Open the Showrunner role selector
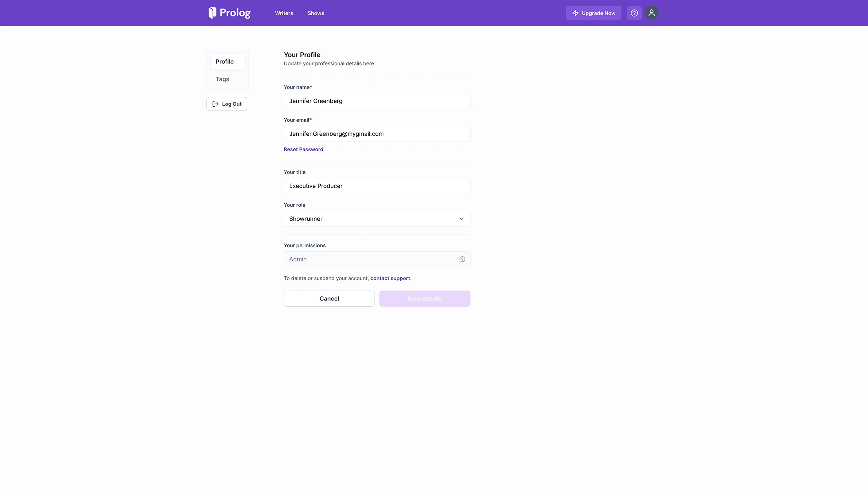The width and height of the screenshot is (868, 489). coord(368,219)
